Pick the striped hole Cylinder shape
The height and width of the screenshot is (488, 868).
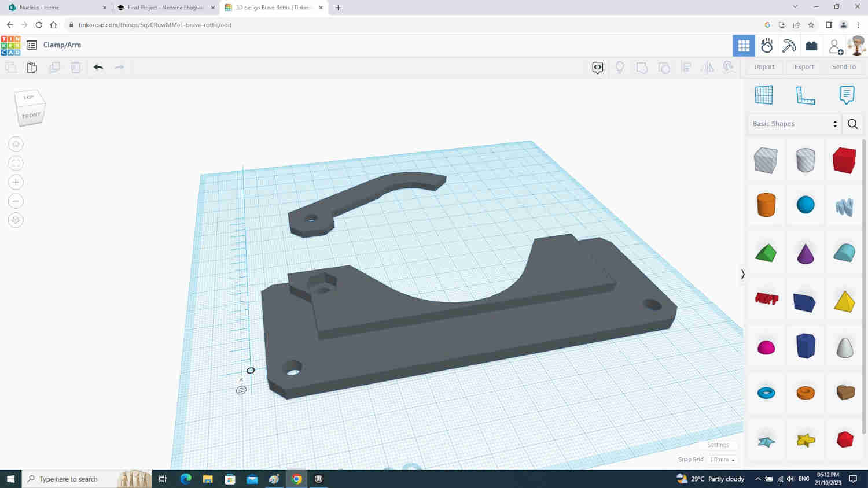coord(805,160)
